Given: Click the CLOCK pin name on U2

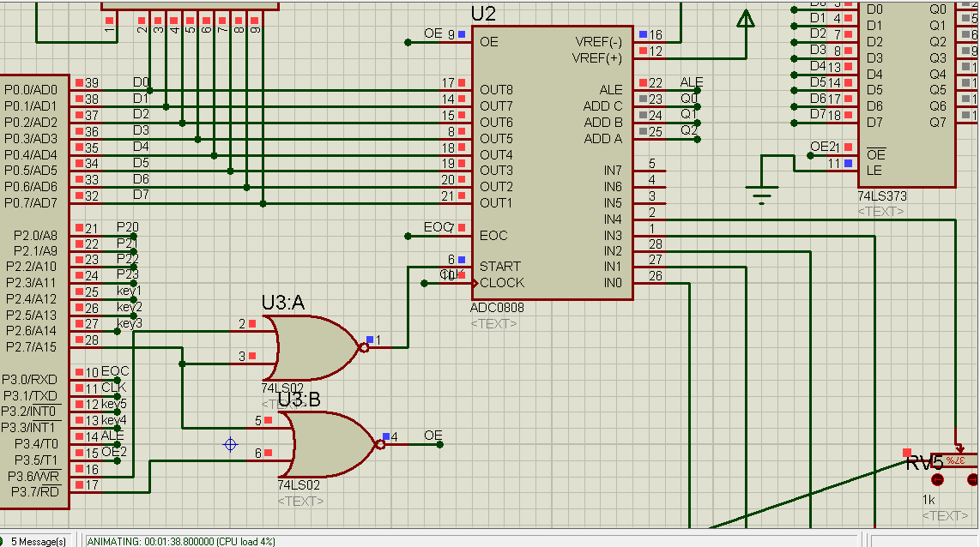Looking at the screenshot, I should tap(503, 283).
